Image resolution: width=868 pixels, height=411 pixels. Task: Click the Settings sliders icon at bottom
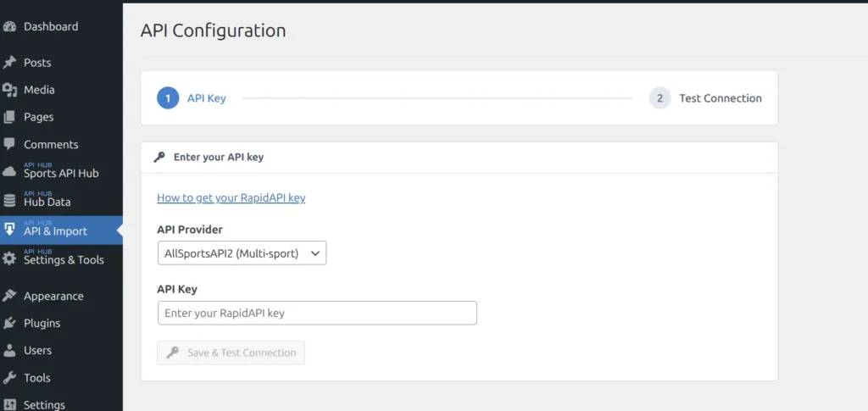9,404
